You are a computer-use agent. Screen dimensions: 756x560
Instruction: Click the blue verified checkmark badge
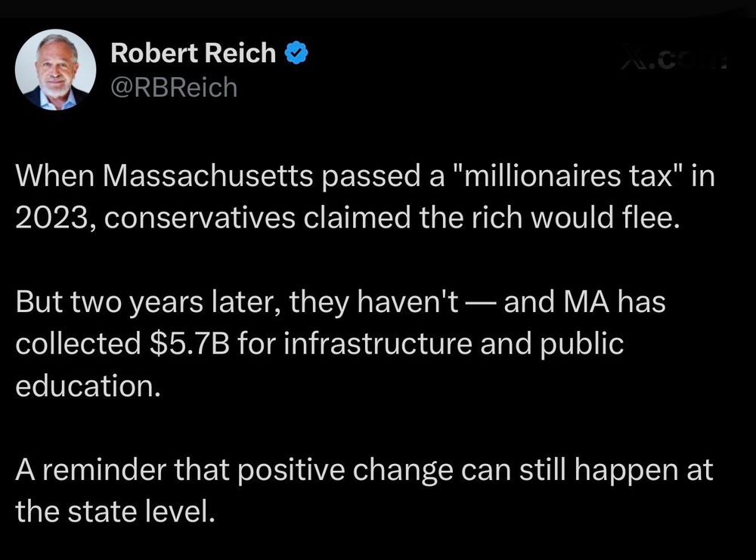[296, 54]
